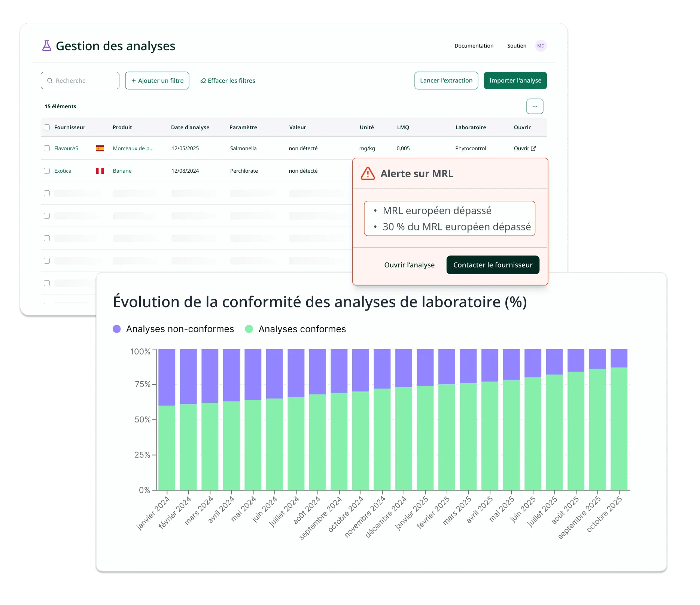Click the Perchlorate parameter cell
Viewport: 700px width, 605px height.
244,171
